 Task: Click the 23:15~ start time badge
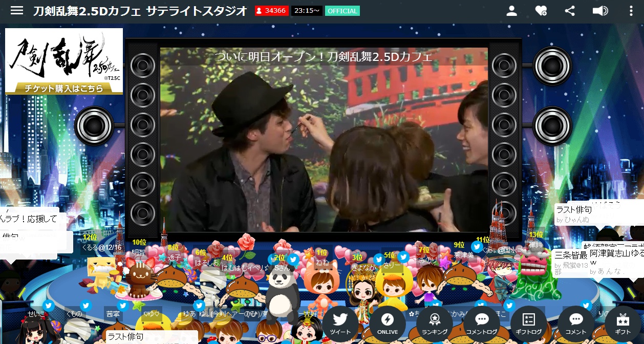click(x=307, y=11)
